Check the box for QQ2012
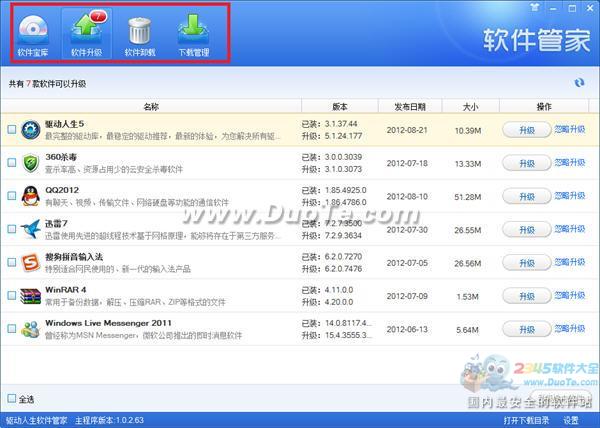600x428 pixels. click(x=12, y=195)
